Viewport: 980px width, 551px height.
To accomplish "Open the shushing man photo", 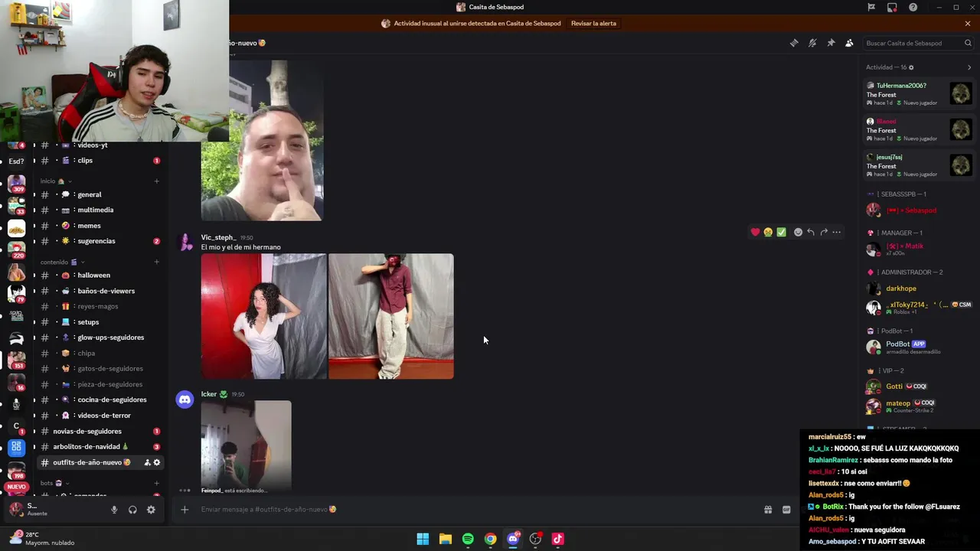I will [262, 141].
